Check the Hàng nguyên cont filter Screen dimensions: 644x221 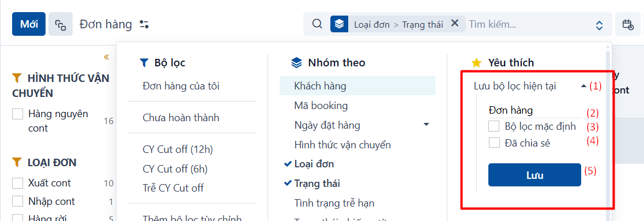[x=18, y=114]
